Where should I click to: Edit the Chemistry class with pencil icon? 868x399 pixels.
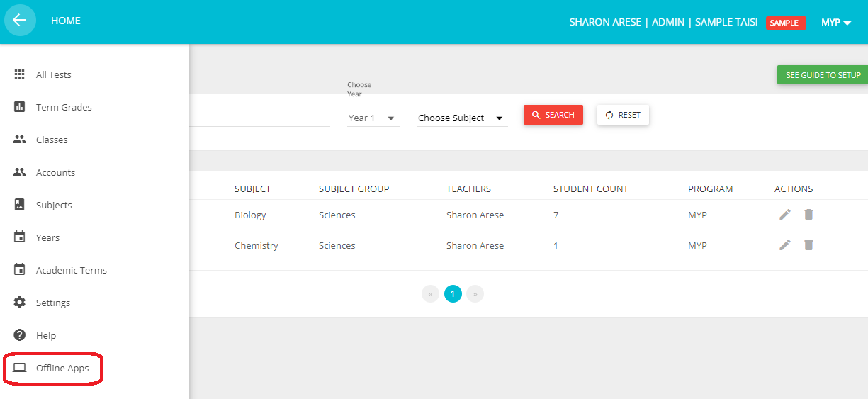pyautogui.click(x=785, y=245)
